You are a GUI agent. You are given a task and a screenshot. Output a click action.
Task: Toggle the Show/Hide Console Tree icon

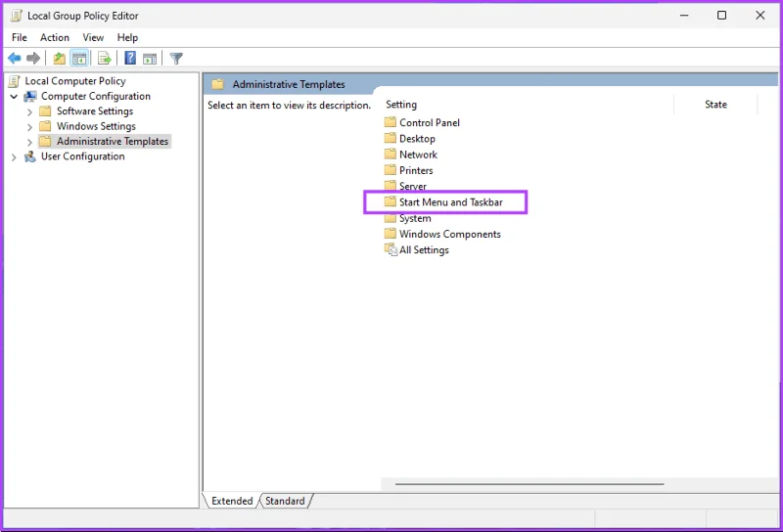(79, 59)
